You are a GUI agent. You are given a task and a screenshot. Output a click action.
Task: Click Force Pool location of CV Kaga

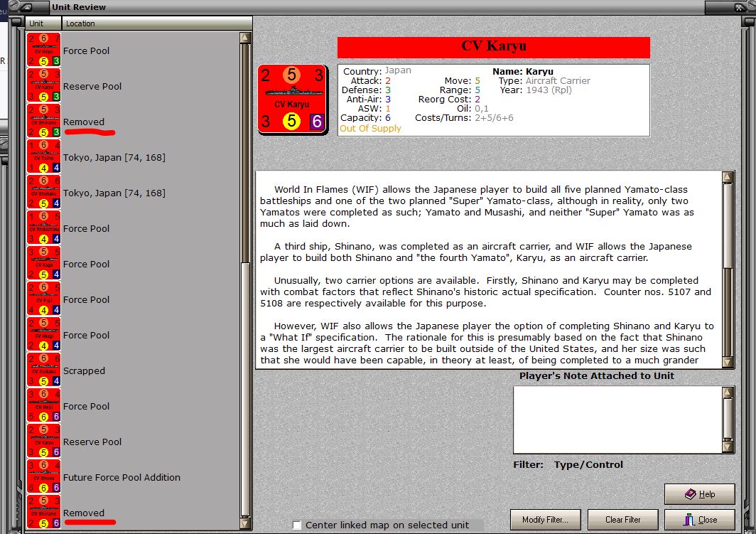pyautogui.click(x=86, y=265)
